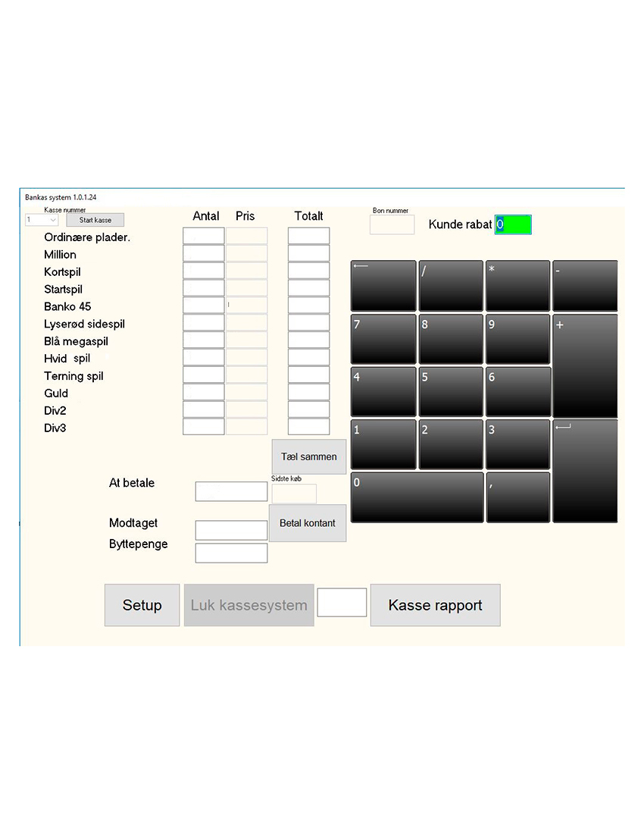
Task: Open the Kasse nummer dropdown
Action: tap(42, 220)
